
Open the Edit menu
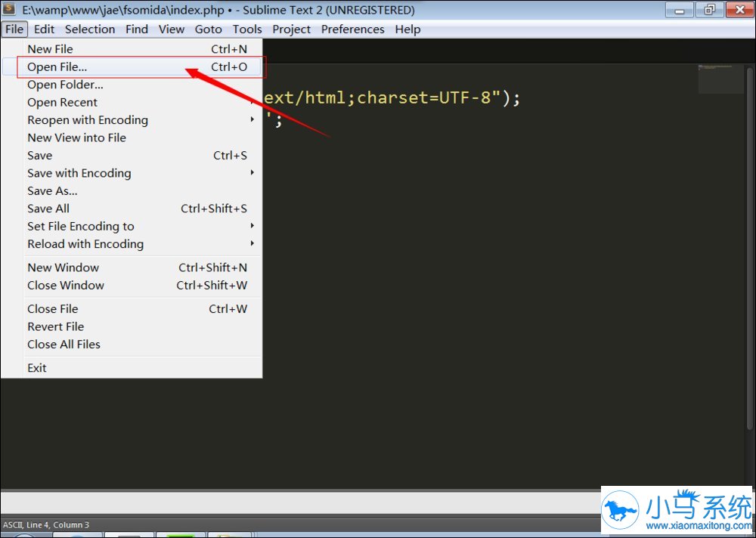tap(45, 29)
